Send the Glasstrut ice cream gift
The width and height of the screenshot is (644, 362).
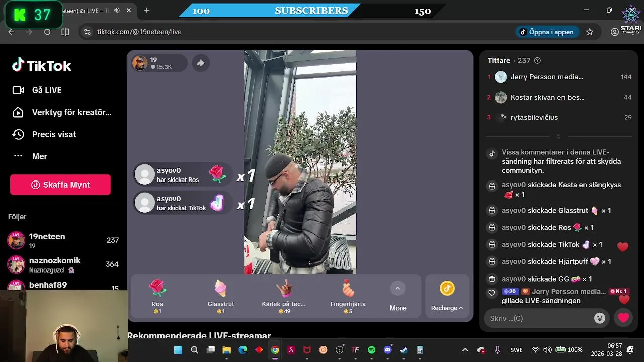click(221, 296)
